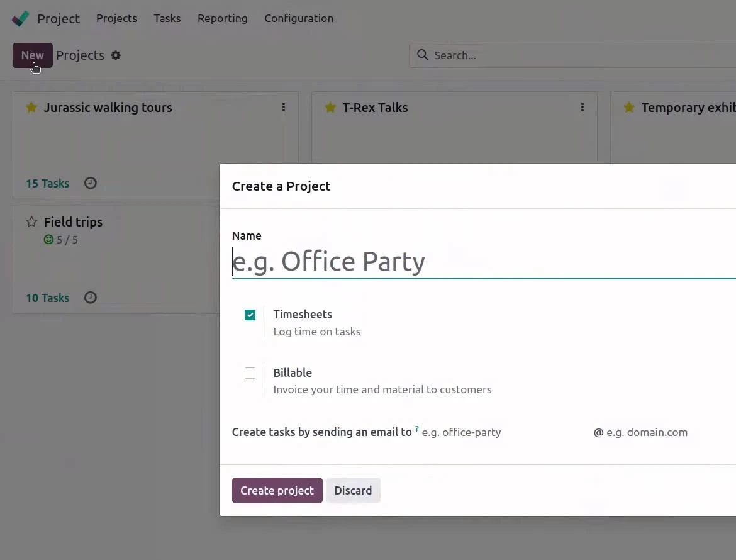Click the New button
Image resolution: width=736 pixels, height=560 pixels.
pyautogui.click(x=32, y=55)
